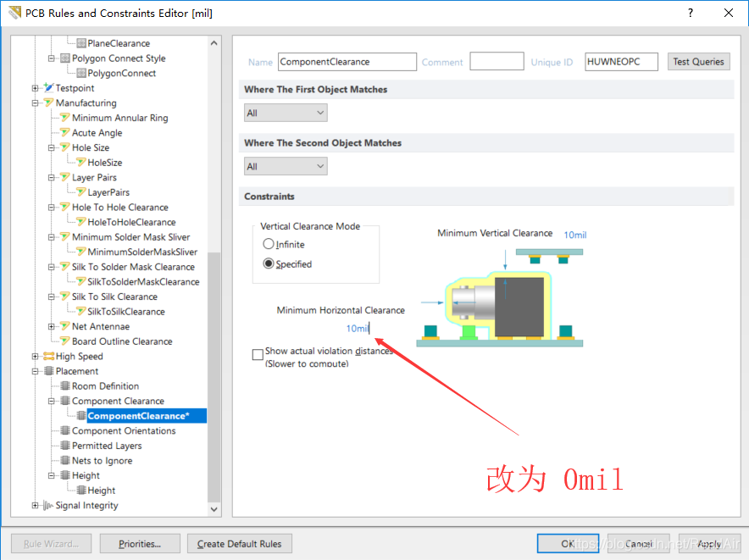This screenshot has width=749, height=560.
Task: Select the Infinite vertical clearance mode
Action: pos(269,244)
